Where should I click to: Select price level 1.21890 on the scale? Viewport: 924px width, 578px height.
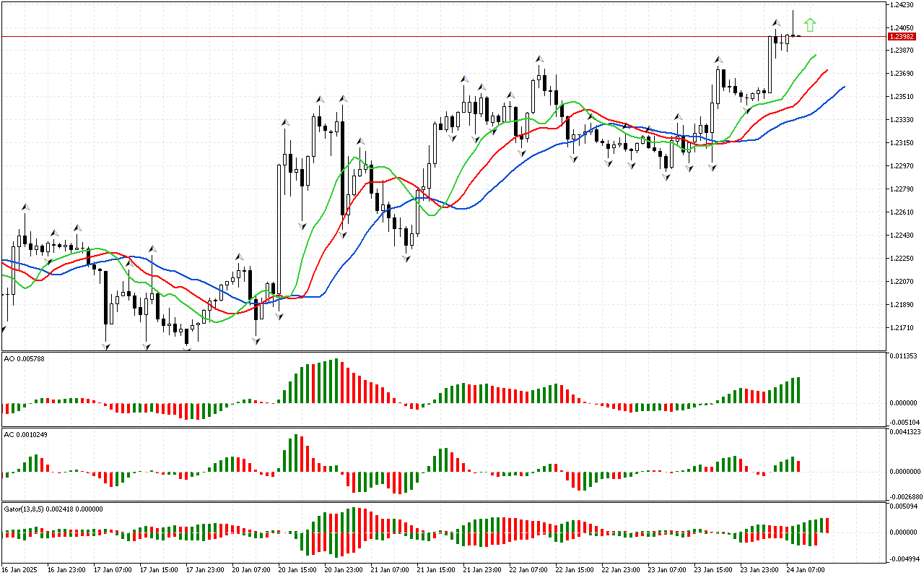pyautogui.click(x=901, y=304)
